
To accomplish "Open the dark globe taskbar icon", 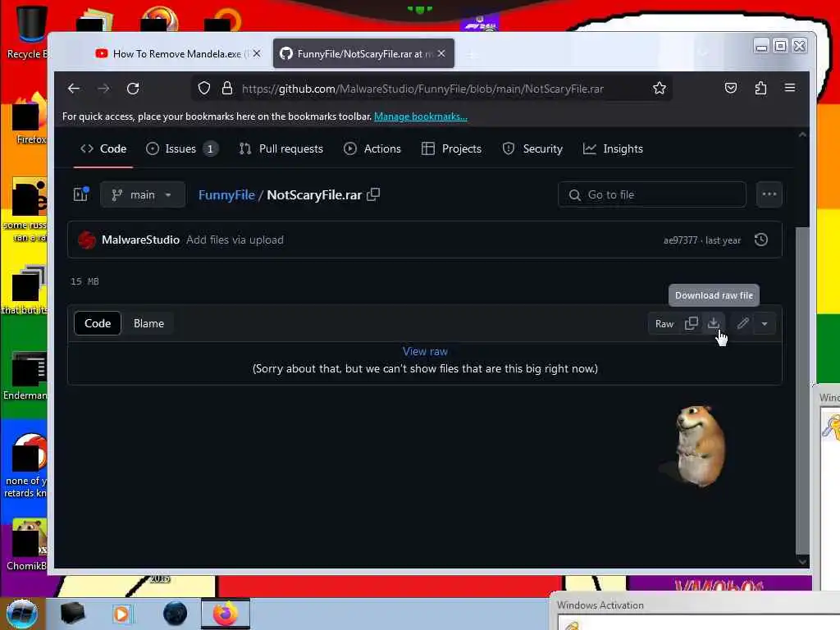I will point(176,614).
